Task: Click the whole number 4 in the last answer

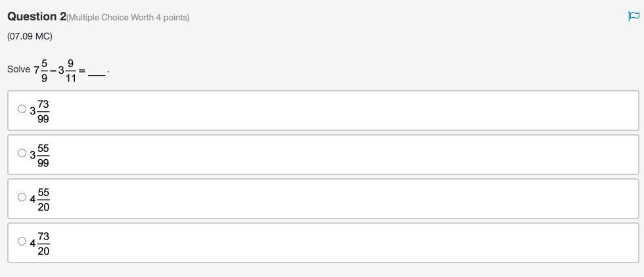Action: coord(33,243)
